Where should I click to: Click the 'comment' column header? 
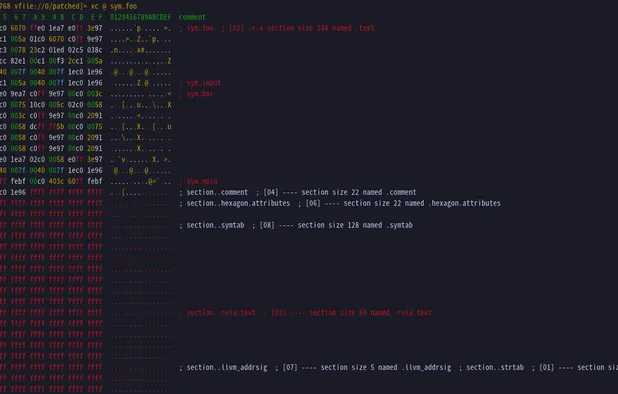coord(192,17)
